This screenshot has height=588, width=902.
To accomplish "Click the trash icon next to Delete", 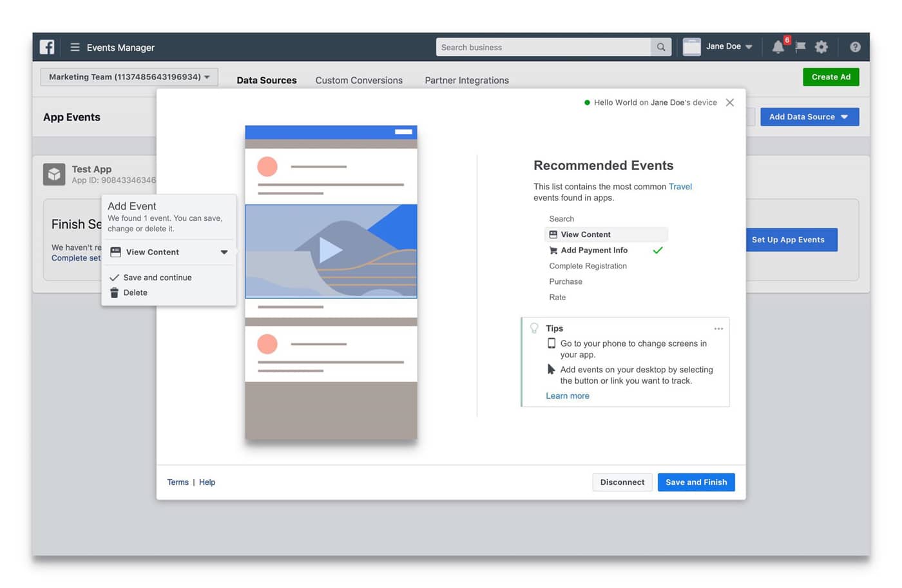I will 114,292.
